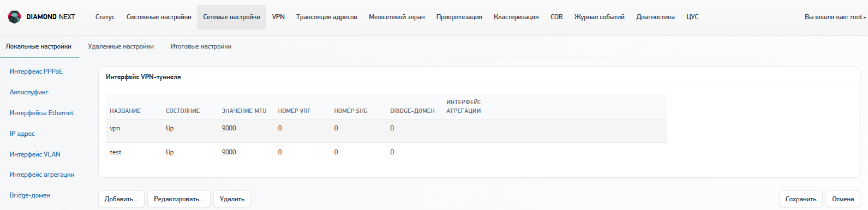Open Межсетевой экран section

397,17
